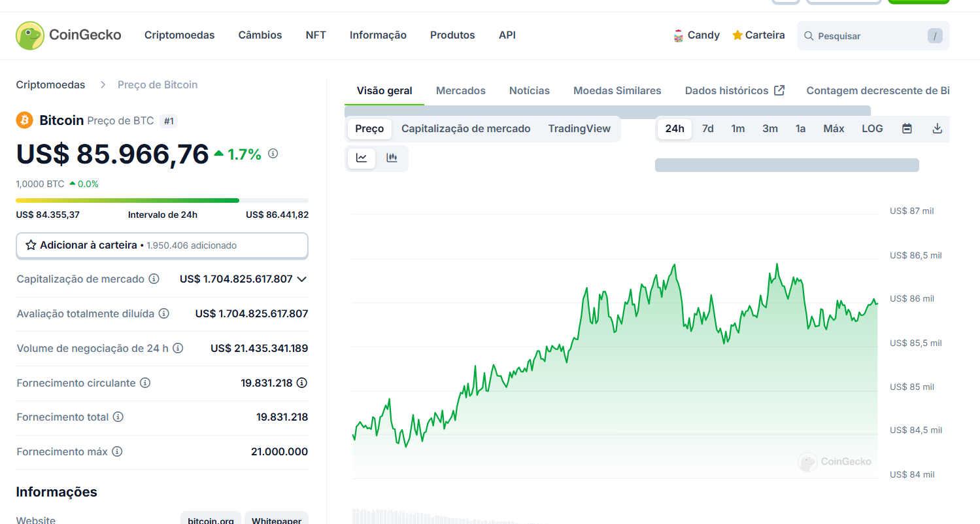Switch to candlestick chart view
The image size is (980, 524).
(x=392, y=158)
